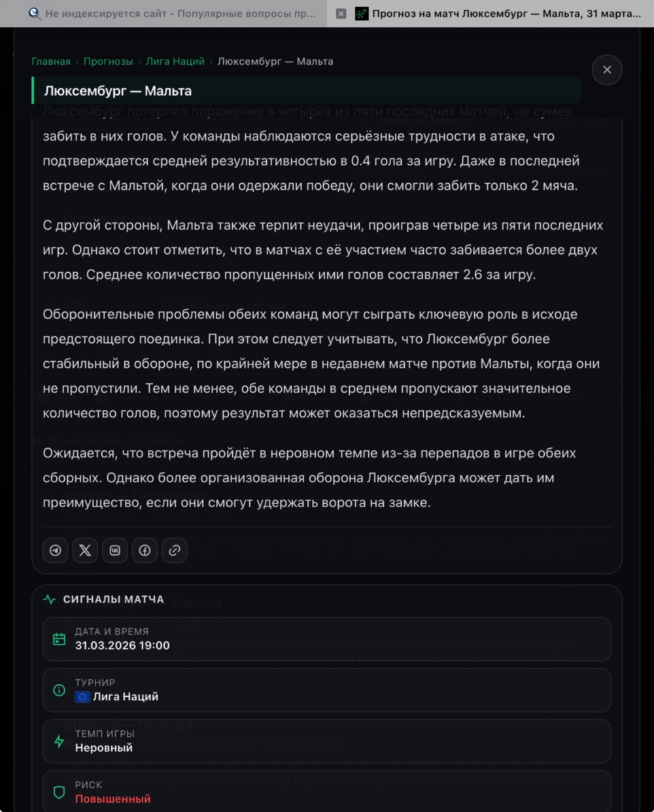Screen dimensions: 654x812
Task: Go to Главная in the breadcrumbs
Action: [51, 62]
